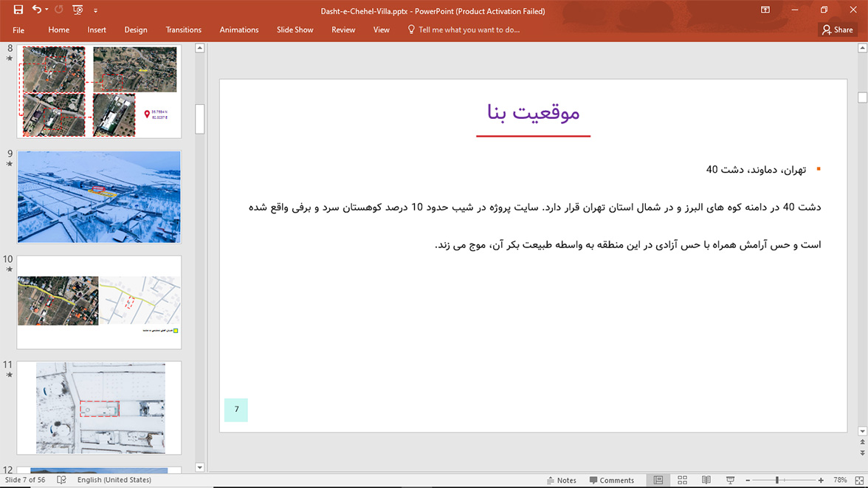Switch to the Home tab
Screen dimensions: 868x488
tap(59, 30)
